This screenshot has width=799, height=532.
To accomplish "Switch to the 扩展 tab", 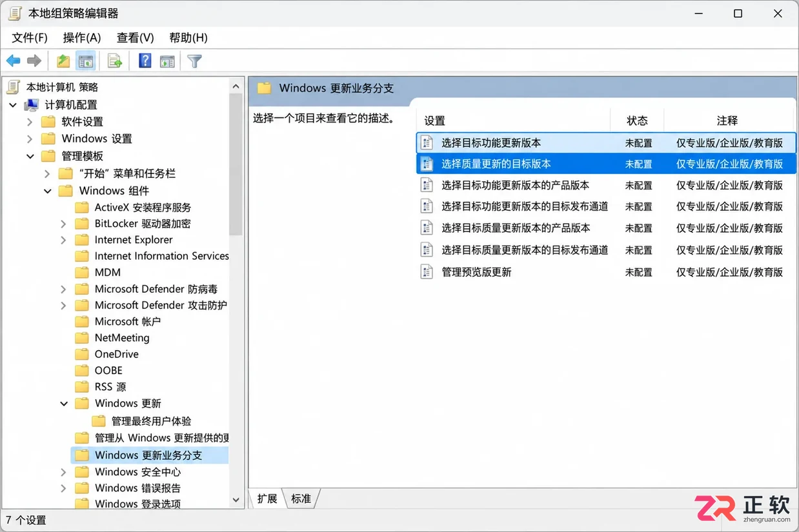I will [267, 498].
